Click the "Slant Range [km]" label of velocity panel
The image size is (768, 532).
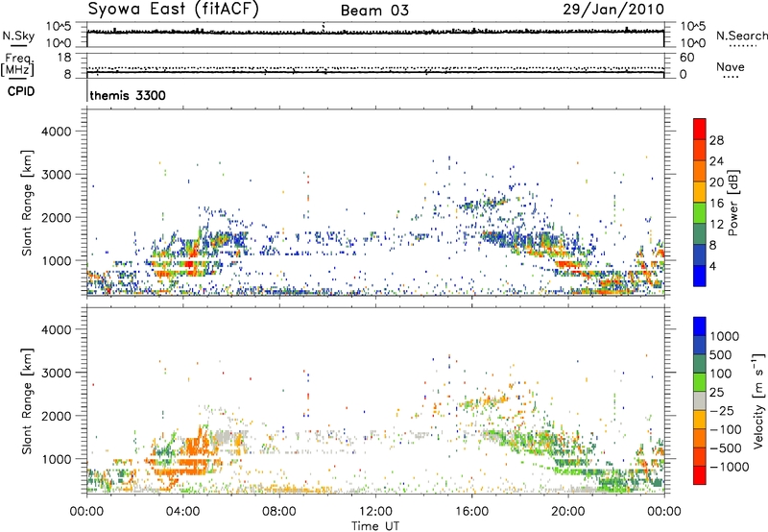27,400
